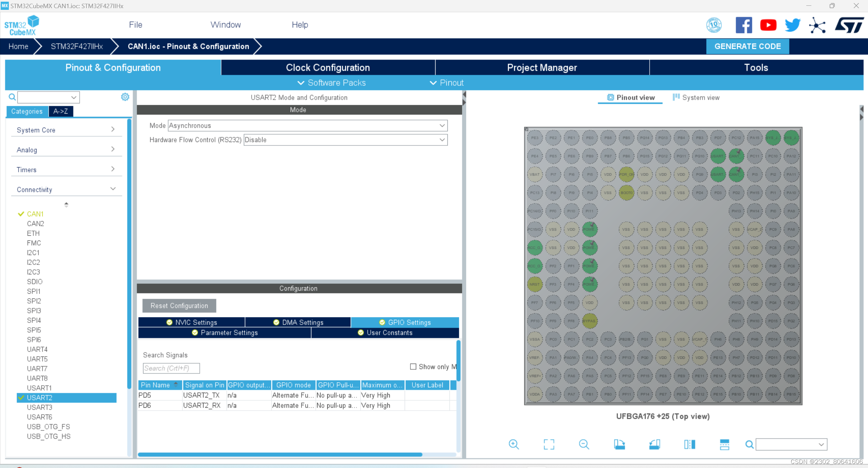Select CAN1 in the Connectivity list
Viewport: 868px width, 468px height.
pos(35,214)
